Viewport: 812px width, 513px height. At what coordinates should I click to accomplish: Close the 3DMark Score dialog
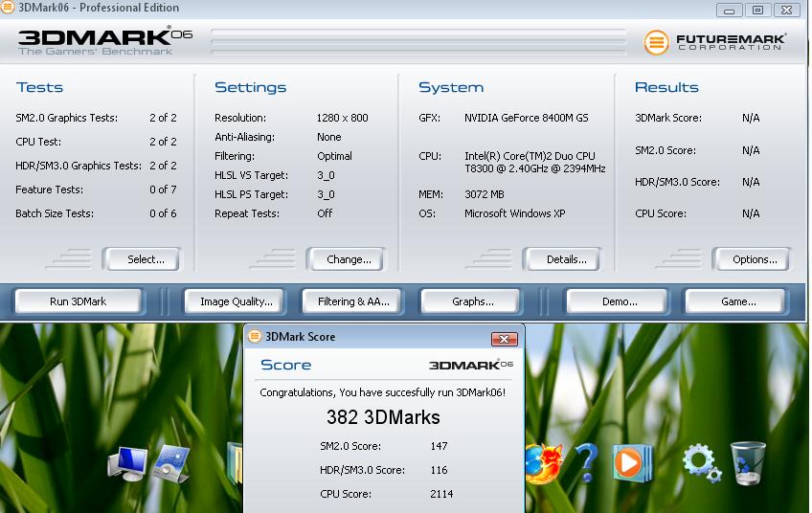coord(504,339)
